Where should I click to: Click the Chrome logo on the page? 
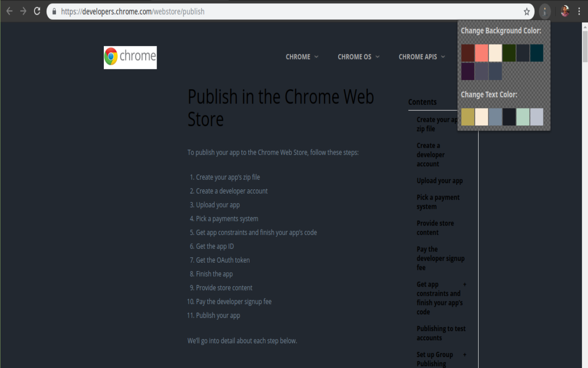coord(130,57)
